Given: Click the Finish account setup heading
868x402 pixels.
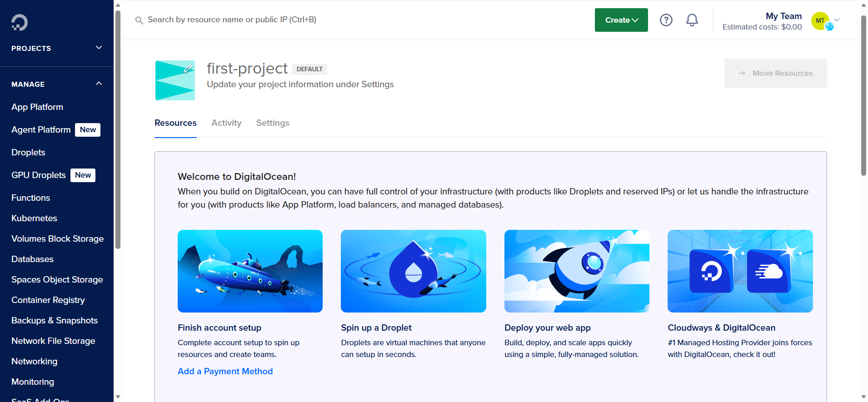Looking at the screenshot, I should coord(219,328).
